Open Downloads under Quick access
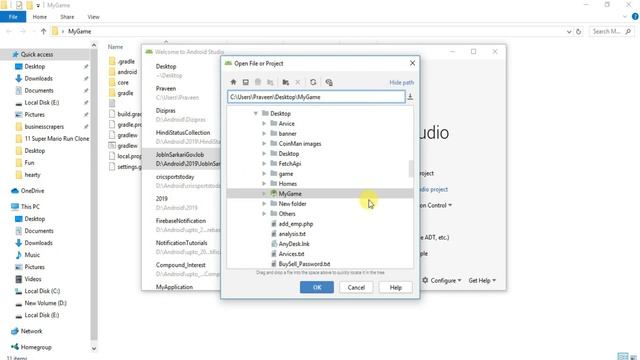640x360 pixels. (x=38, y=78)
